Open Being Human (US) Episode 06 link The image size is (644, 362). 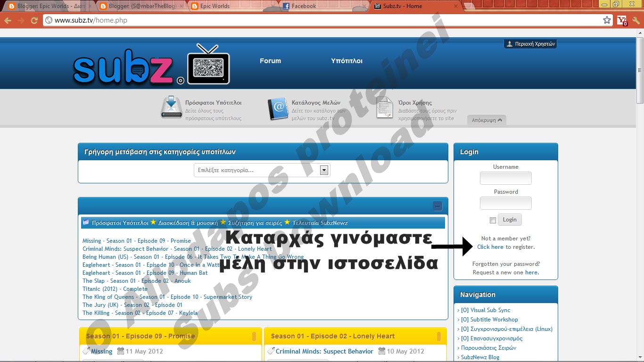[x=193, y=257]
